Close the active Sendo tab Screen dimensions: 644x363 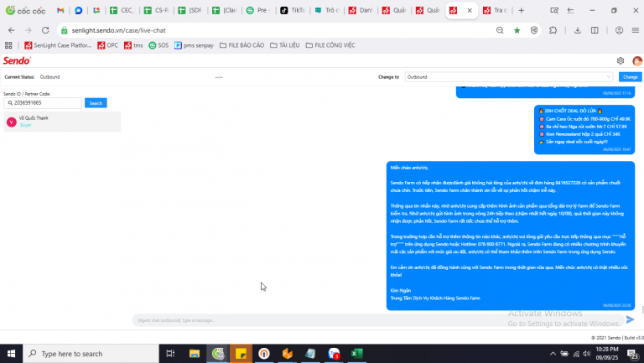(x=470, y=10)
